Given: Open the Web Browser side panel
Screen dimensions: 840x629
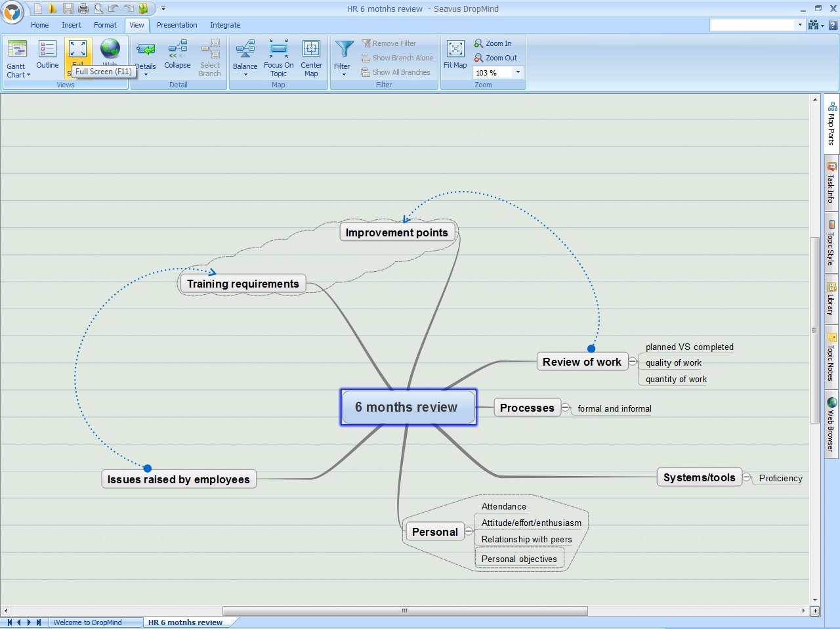Looking at the screenshot, I should tap(831, 424).
